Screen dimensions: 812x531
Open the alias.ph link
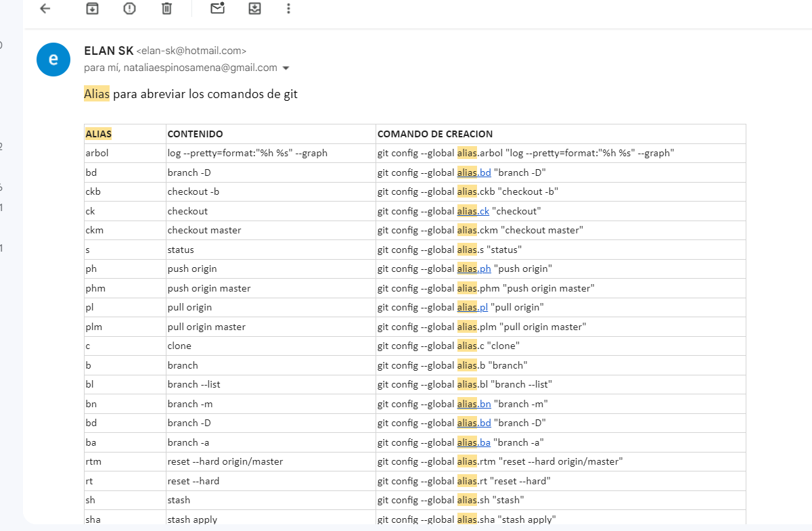[x=474, y=269]
